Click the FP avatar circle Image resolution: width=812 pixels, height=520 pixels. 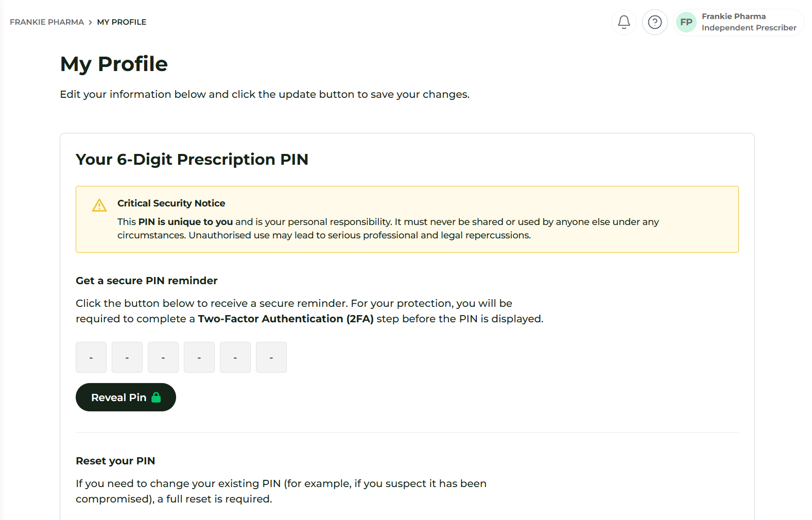[686, 22]
